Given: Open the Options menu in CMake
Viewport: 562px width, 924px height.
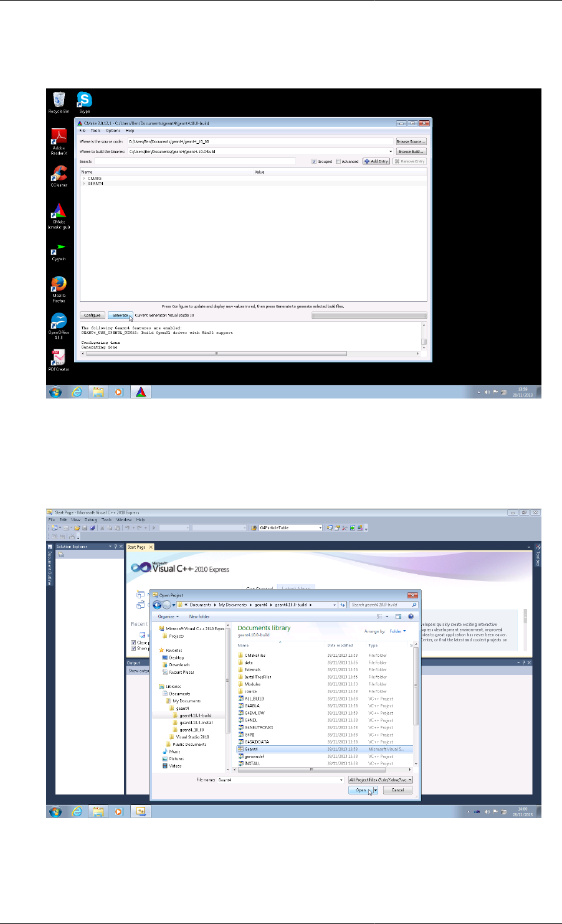Looking at the screenshot, I should tap(113, 131).
